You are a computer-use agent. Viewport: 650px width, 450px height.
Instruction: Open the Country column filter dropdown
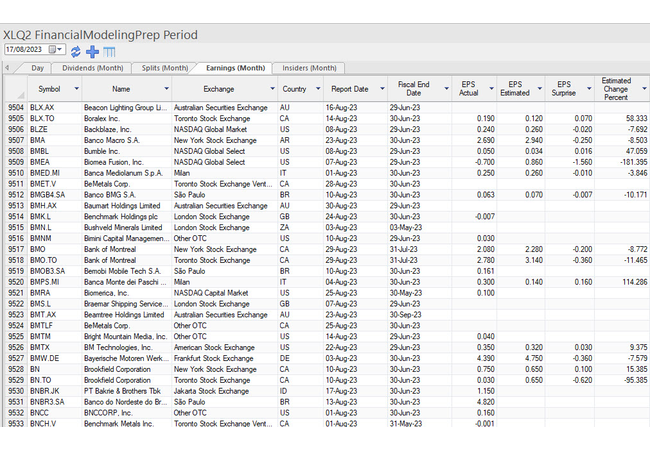click(318, 89)
